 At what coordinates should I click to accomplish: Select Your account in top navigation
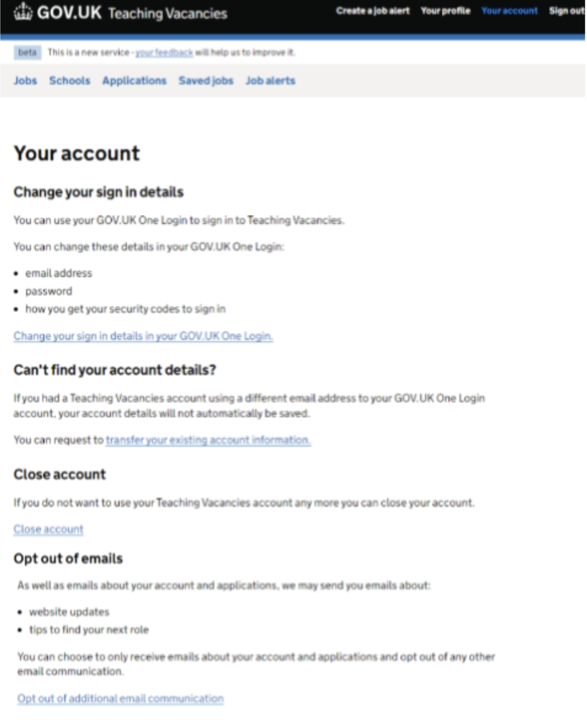point(509,11)
